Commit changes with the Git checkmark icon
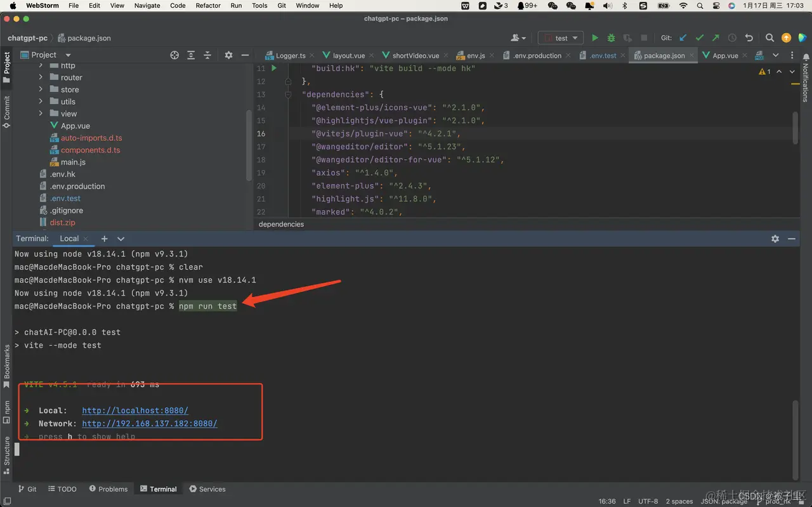This screenshot has width=812, height=507. 699,38
